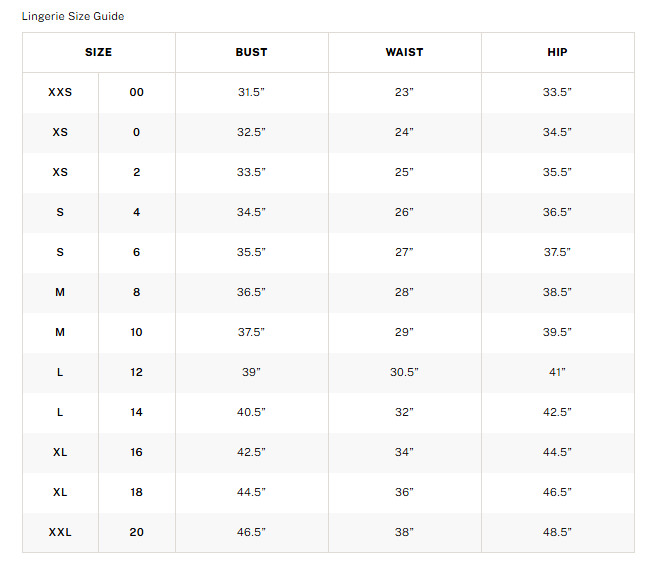665x588 pixels.
Task: Click the Lingerie Size Guide title
Action: tap(73, 16)
